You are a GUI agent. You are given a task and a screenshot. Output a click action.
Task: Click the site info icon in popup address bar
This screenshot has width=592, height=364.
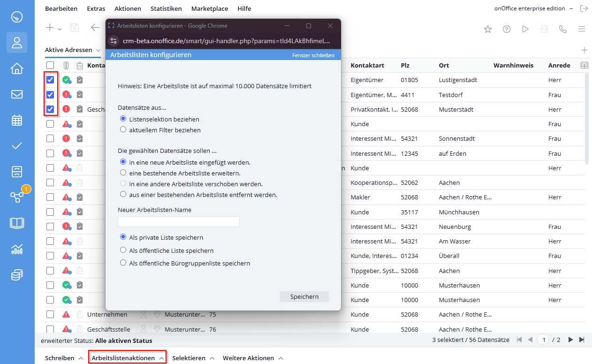(x=114, y=40)
